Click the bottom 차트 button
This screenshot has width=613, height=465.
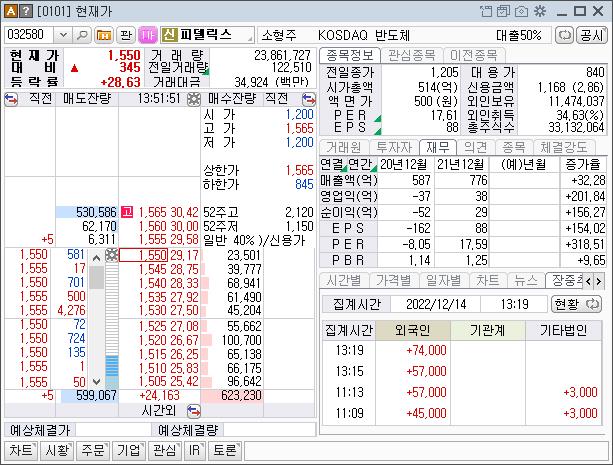pos(21,450)
